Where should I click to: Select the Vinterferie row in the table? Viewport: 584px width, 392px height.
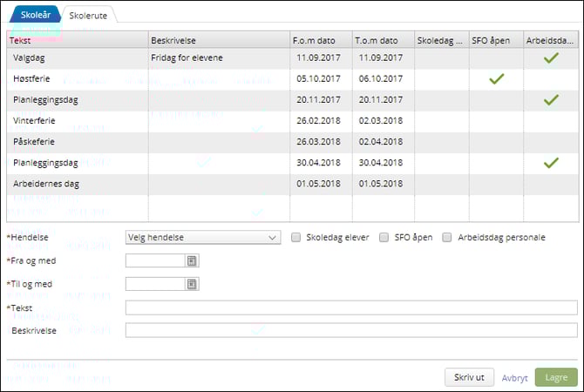coord(78,121)
